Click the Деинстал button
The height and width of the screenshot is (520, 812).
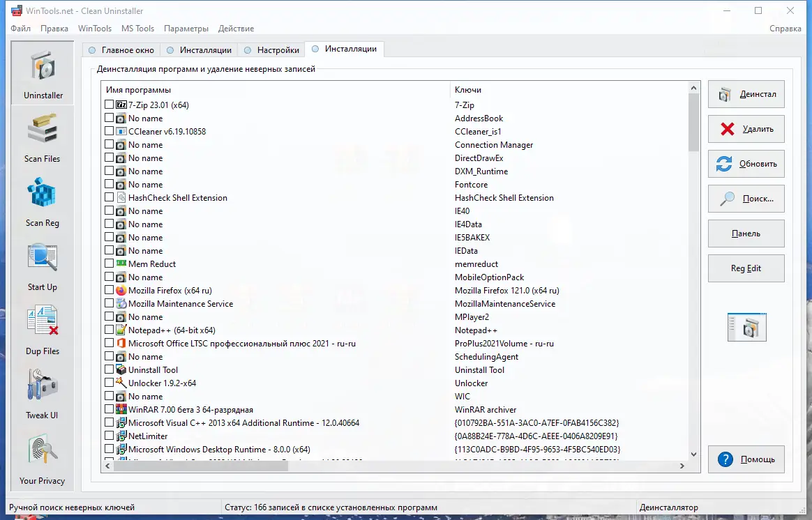click(746, 94)
